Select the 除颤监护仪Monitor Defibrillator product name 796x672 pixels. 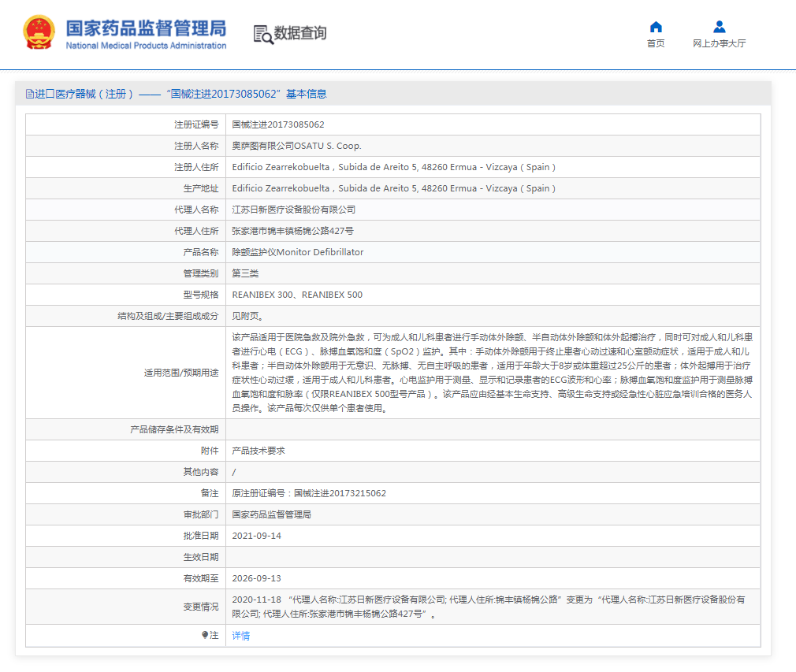(x=298, y=252)
